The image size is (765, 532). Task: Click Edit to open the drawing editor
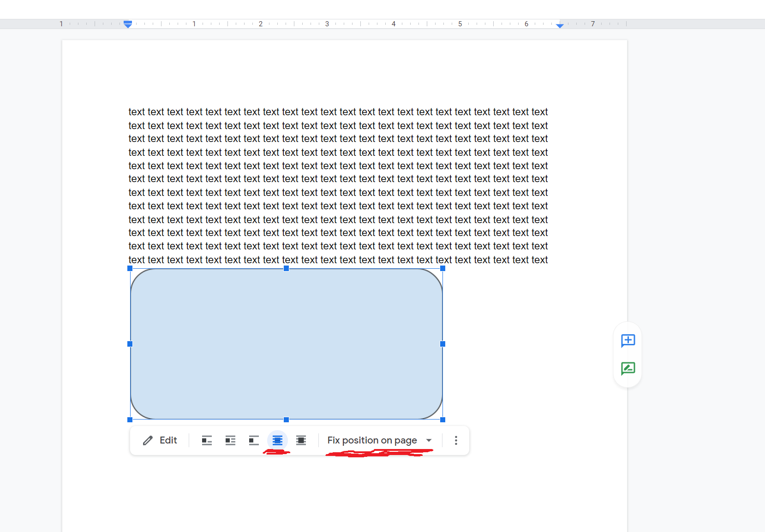click(x=168, y=440)
